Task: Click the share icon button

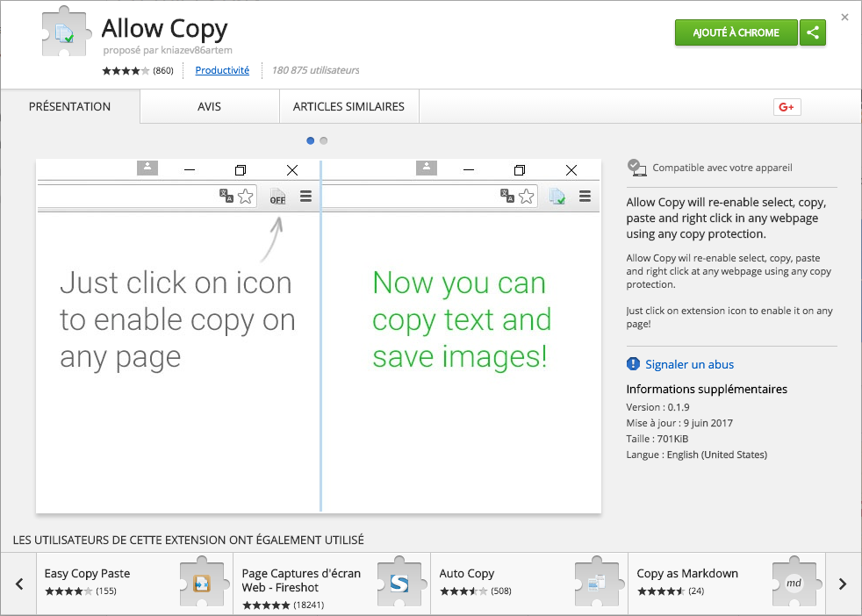Action: click(x=813, y=32)
